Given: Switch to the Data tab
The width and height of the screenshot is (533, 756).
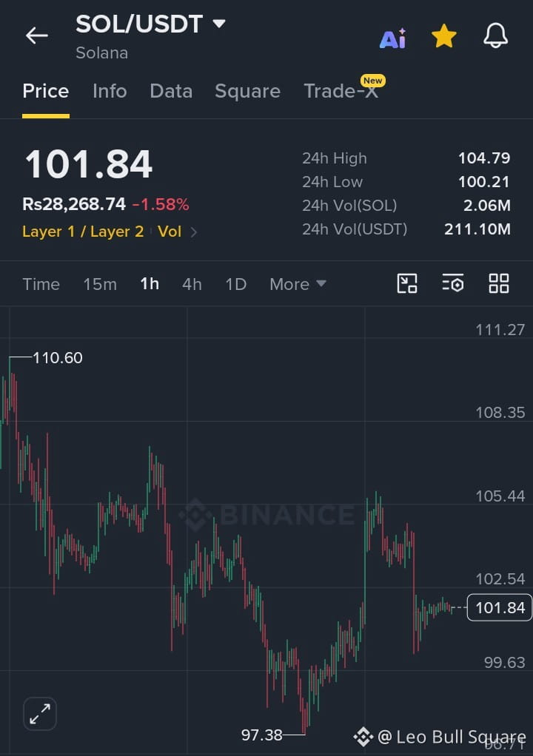Looking at the screenshot, I should (x=171, y=91).
